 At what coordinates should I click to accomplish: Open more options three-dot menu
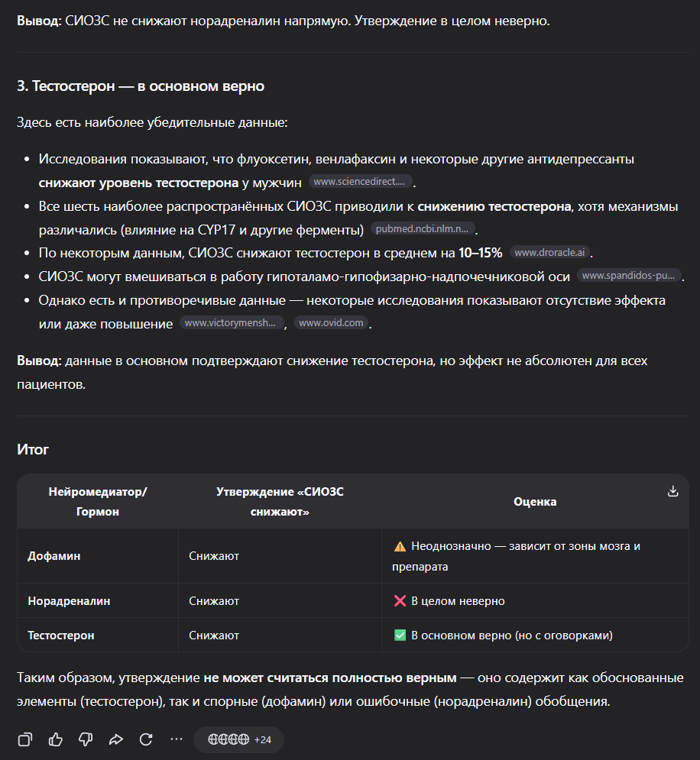[x=177, y=739]
